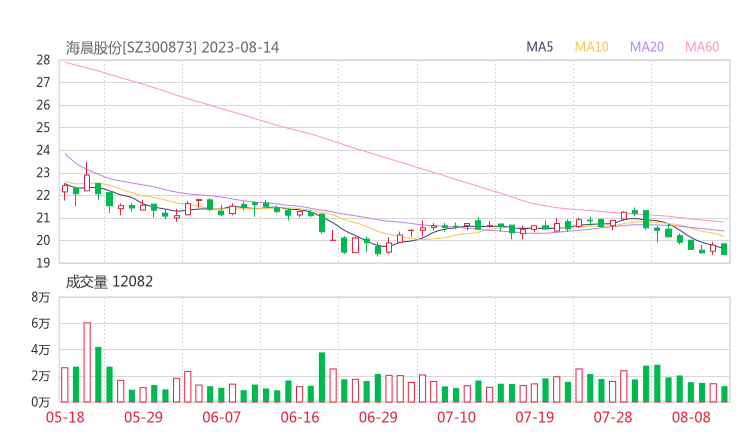This screenshot has width=740, height=440.
Task: Click the MA10 legend label
Action: (x=591, y=47)
